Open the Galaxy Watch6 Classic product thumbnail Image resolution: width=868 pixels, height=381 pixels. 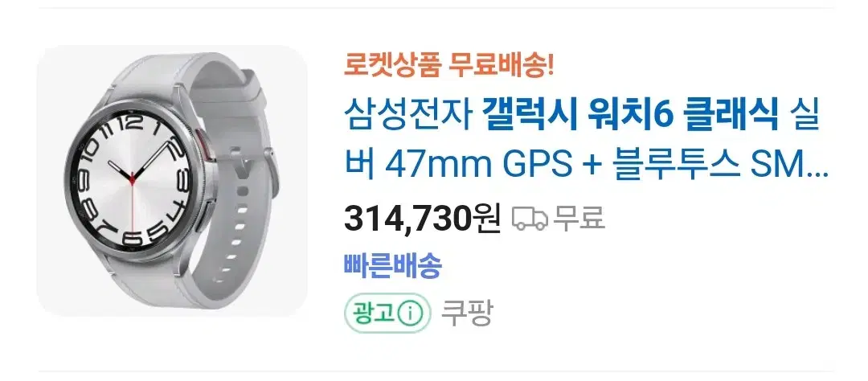click(172, 181)
